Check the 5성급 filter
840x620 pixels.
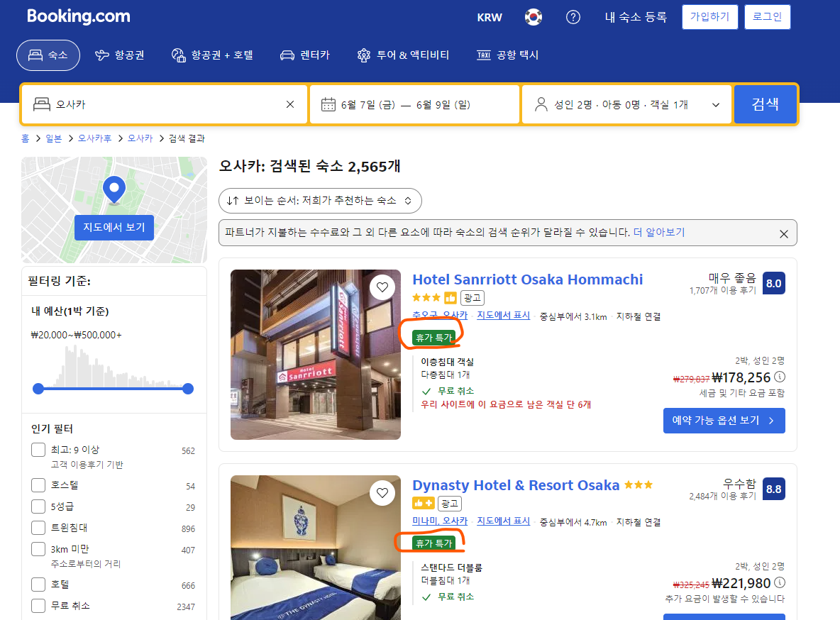(38, 506)
